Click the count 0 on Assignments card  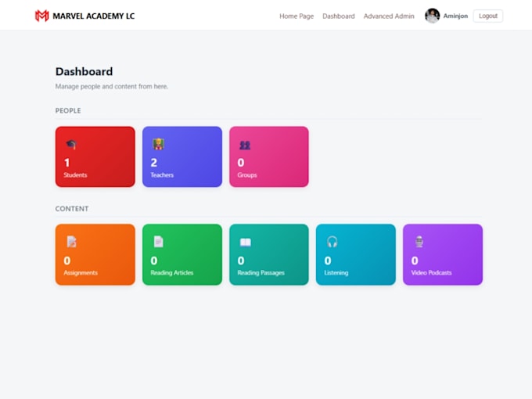pyautogui.click(x=67, y=261)
